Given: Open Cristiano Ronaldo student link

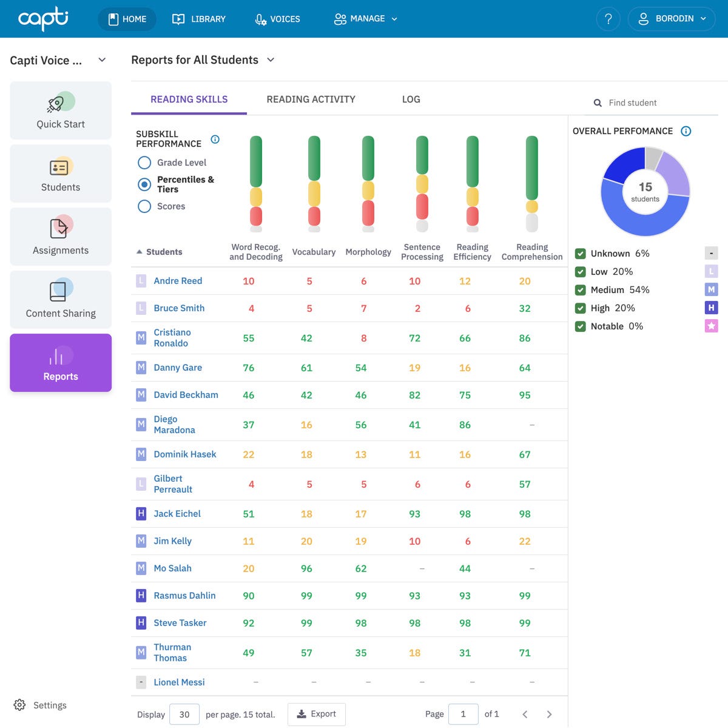Looking at the screenshot, I should tap(172, 338).
